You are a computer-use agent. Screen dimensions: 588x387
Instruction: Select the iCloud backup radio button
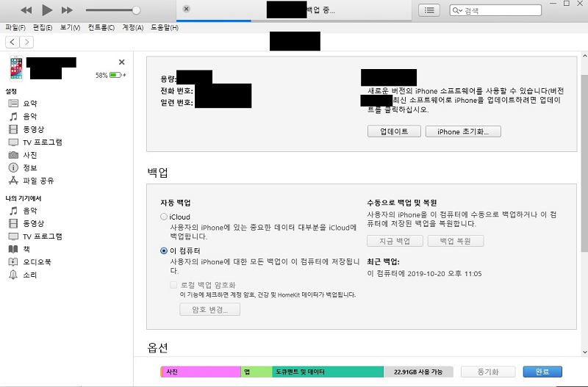163,217
